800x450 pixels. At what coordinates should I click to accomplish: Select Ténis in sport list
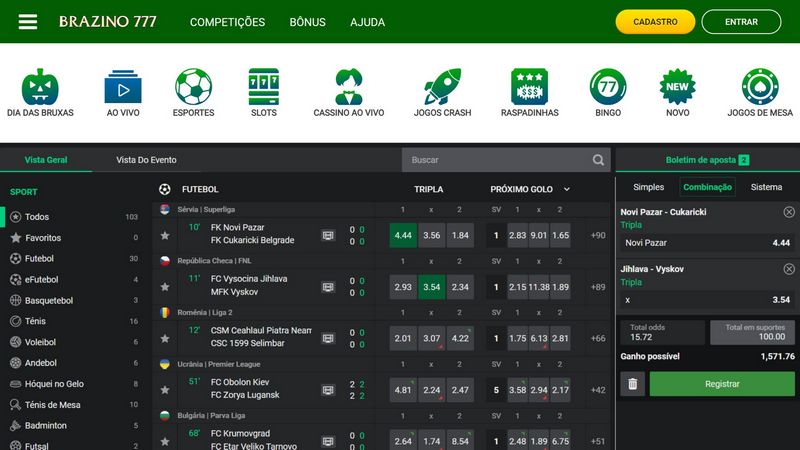tap(74, 321)
